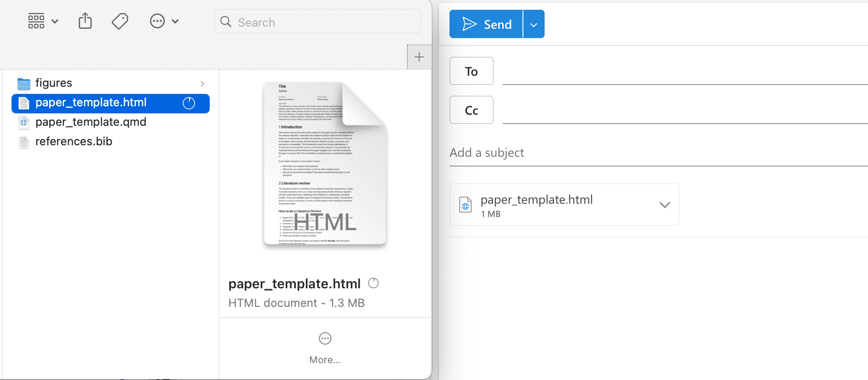Expand the figures folder chevron

[202, 84]
